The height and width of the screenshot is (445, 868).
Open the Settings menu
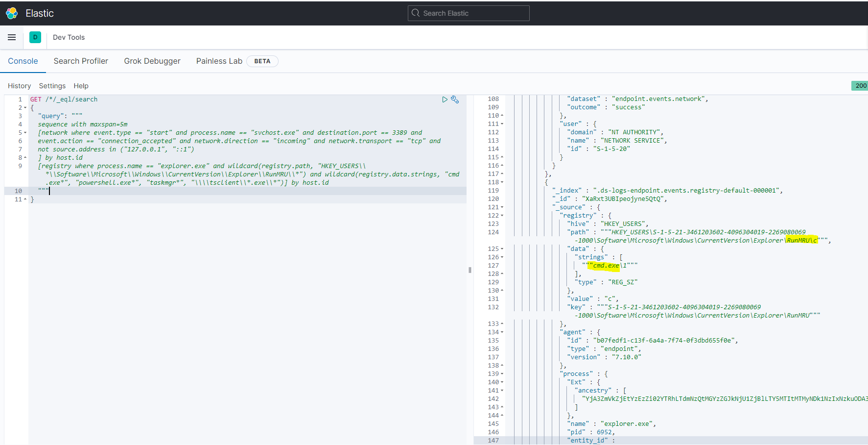click(x=52, y=86)
